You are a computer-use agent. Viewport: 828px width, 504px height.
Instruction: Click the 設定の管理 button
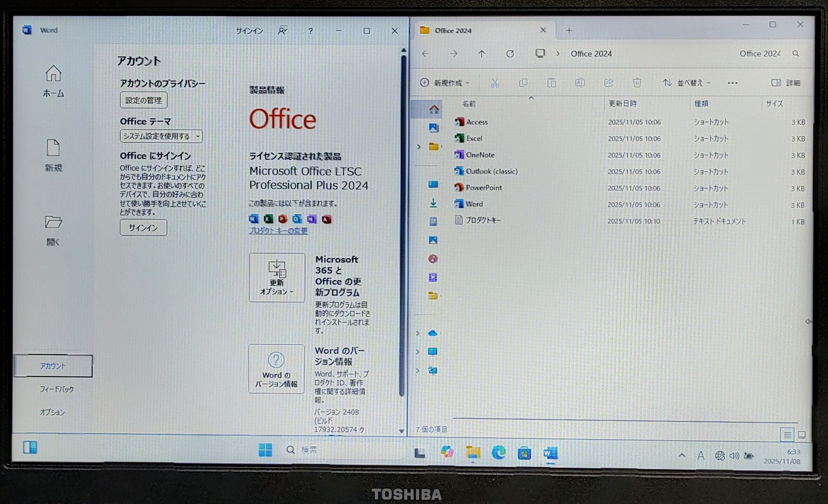click(143, 100)
